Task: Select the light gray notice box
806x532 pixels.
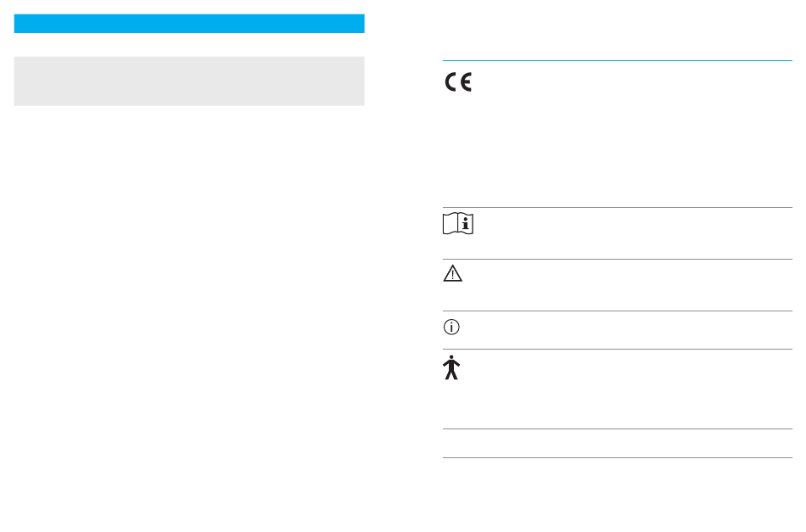Action: pos(189,81)
